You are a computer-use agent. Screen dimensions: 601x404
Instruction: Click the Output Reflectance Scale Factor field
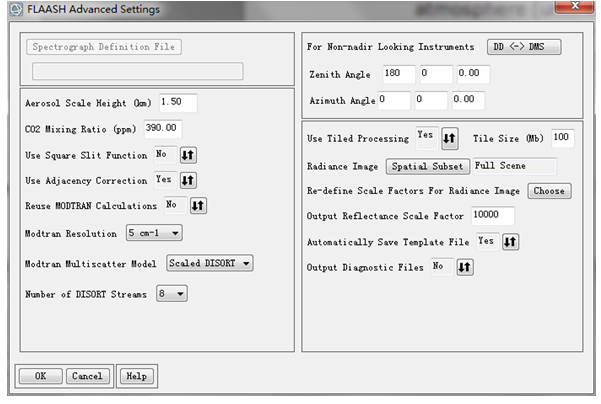click(493, 216)
